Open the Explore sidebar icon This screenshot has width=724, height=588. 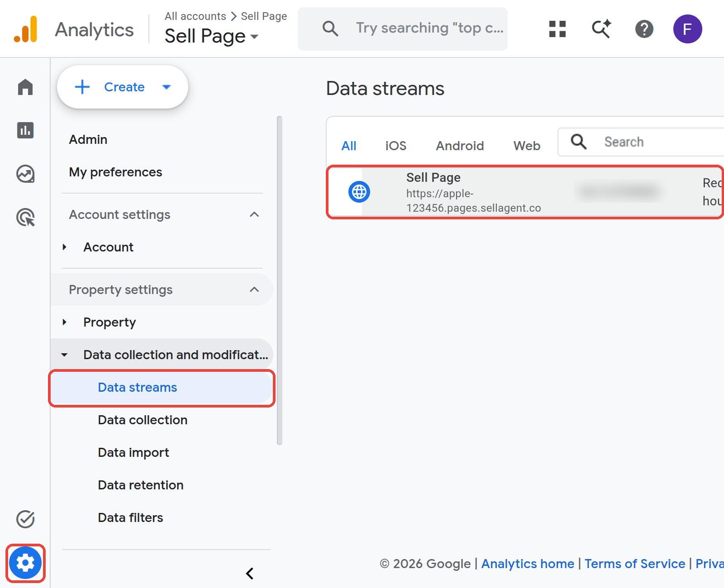(x=25, y=174)
